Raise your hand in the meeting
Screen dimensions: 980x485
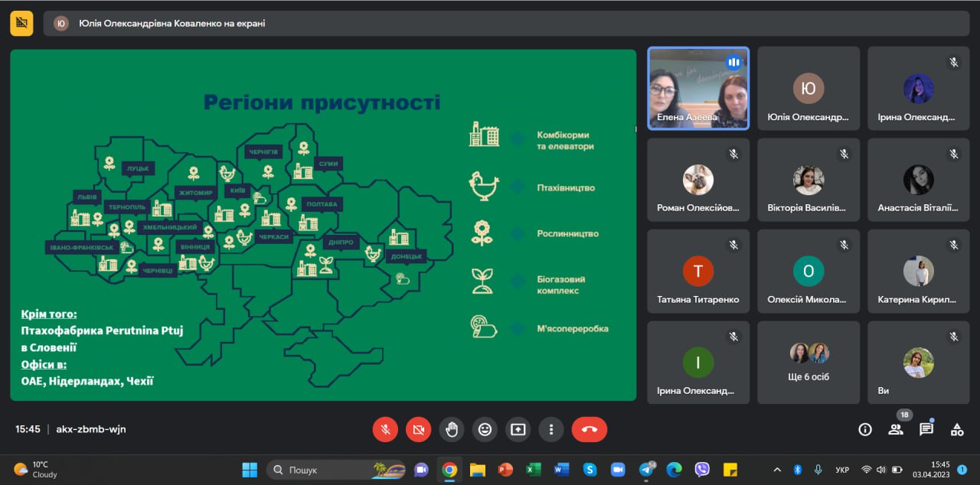pyautogui.click(x=452, y=429)
